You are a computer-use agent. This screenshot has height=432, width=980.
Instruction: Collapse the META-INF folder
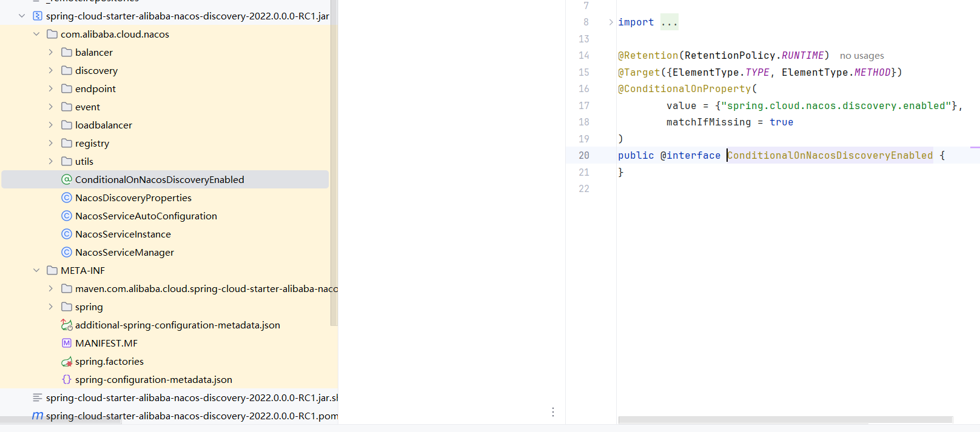click(x=36, y=270)
